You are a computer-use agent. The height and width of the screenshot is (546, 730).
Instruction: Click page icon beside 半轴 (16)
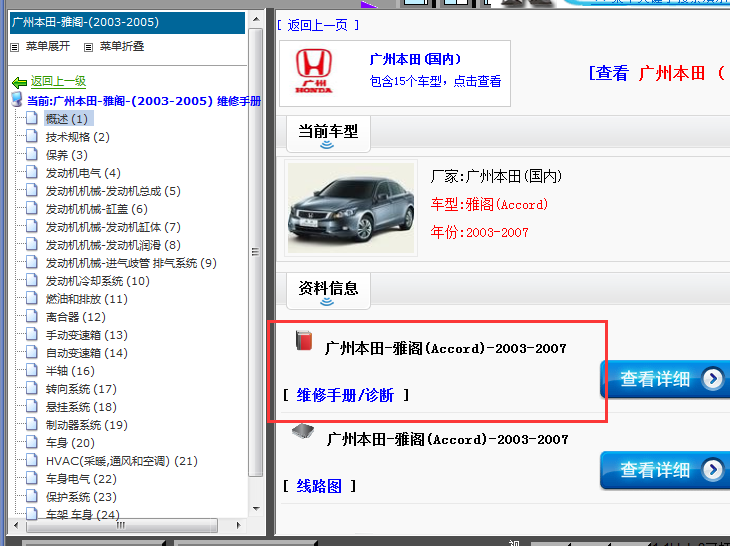pyautogui.click(x=32, y=370)
